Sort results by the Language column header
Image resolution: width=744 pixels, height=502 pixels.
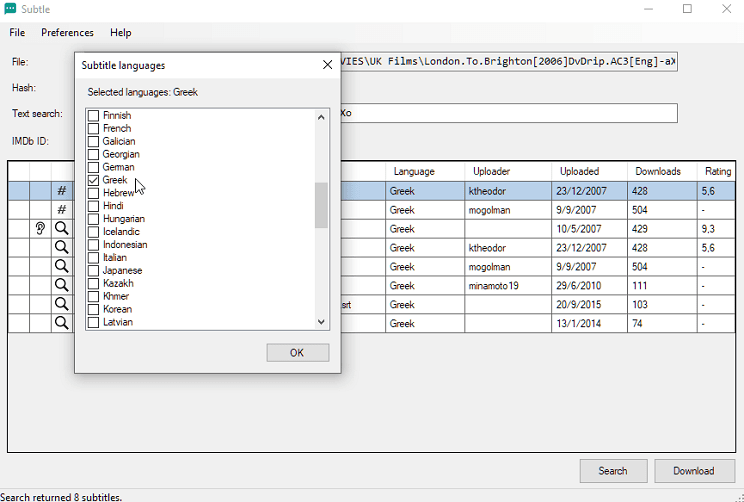tap(425, 171)
